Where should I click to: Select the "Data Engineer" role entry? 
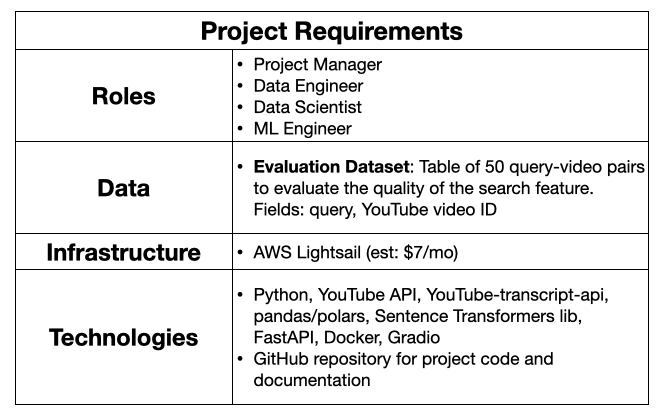pyautogui.click(x=308, y=86)
